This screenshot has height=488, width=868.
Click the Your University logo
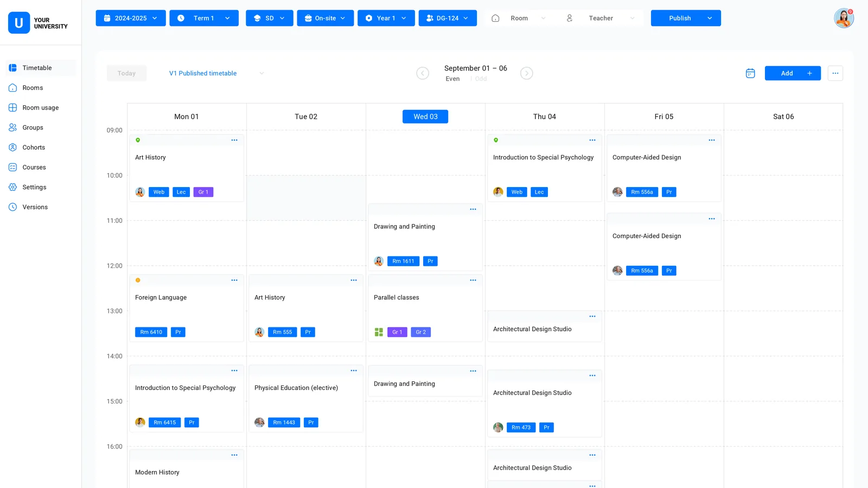[x=38, y=23]
